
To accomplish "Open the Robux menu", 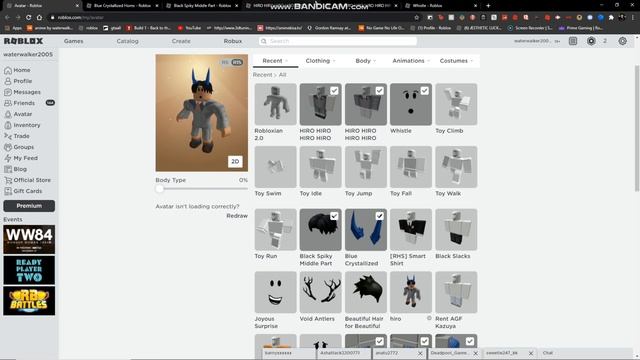I will click(x=233, y=41).
